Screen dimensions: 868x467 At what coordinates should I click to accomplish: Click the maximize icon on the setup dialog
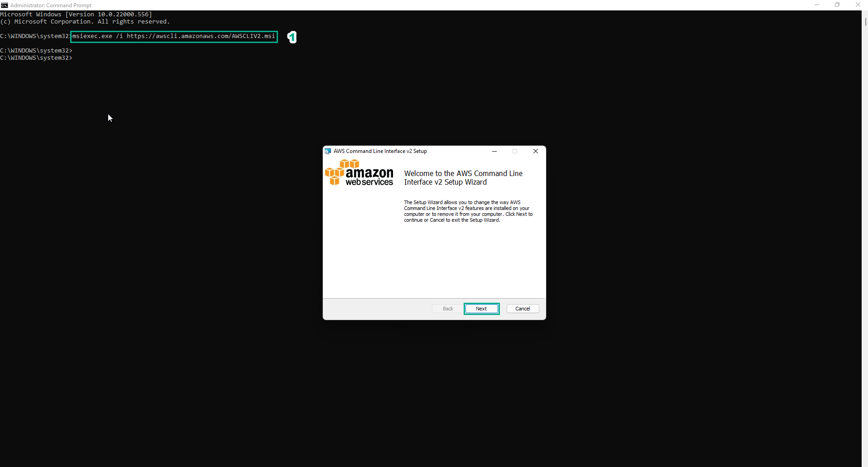pos(515,151)
